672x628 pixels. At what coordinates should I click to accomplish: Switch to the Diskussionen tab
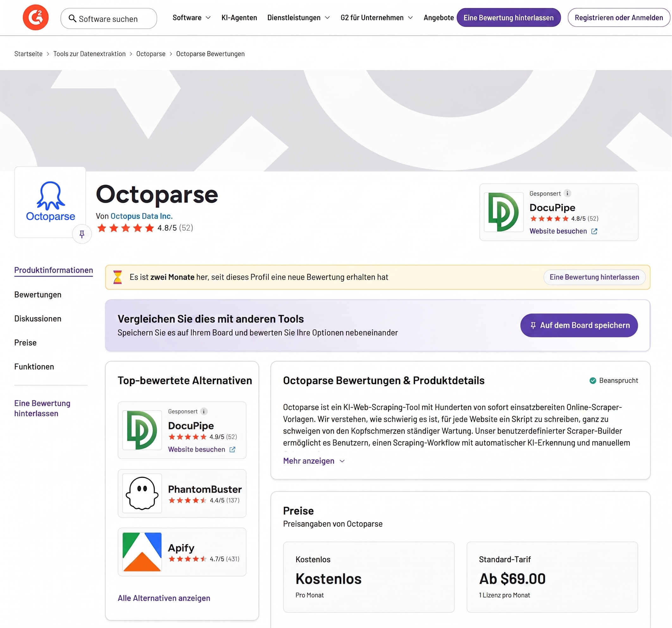pyautogui.click(x=38, y=318)
